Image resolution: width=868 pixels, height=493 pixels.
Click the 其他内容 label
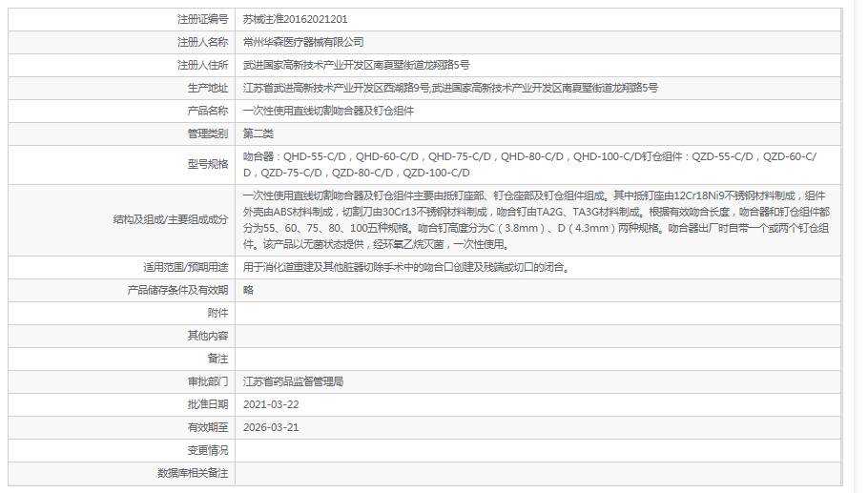[x=208, y=336]
